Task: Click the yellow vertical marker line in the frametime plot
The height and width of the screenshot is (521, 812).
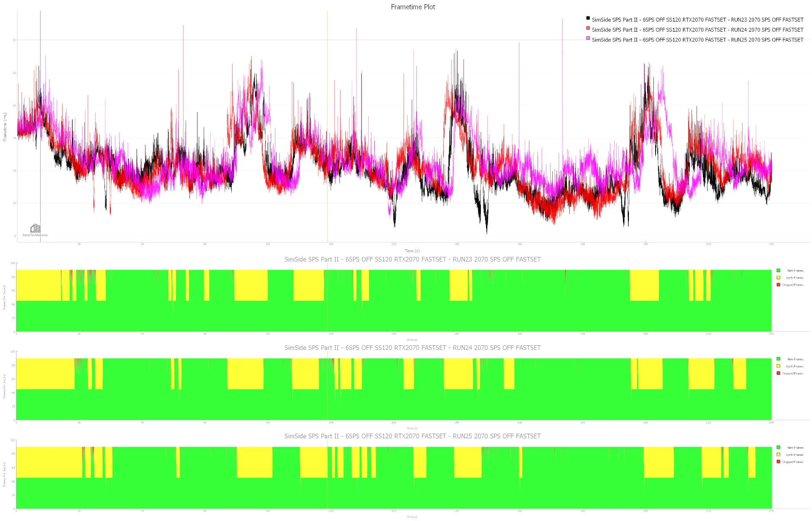Action: (327, 127)
